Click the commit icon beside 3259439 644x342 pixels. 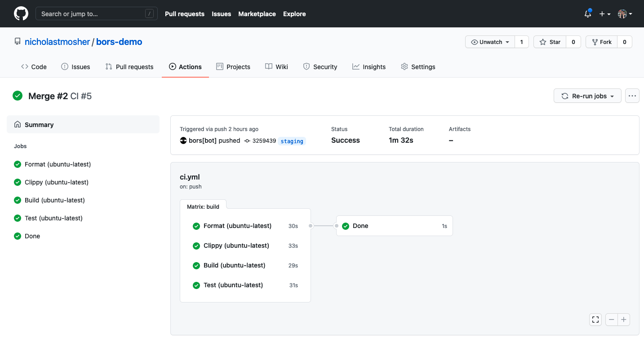(x=247, y=140)
